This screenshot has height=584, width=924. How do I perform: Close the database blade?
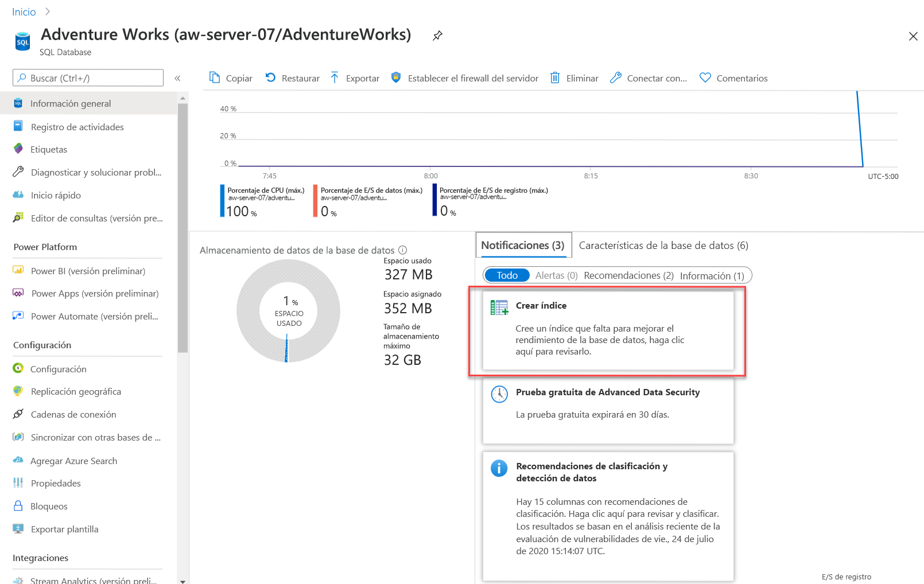point(913,36)
